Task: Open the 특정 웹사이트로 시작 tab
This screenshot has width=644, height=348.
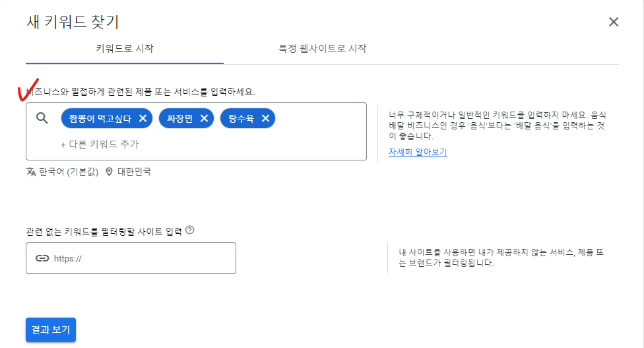Action: (x=323, y=48)
